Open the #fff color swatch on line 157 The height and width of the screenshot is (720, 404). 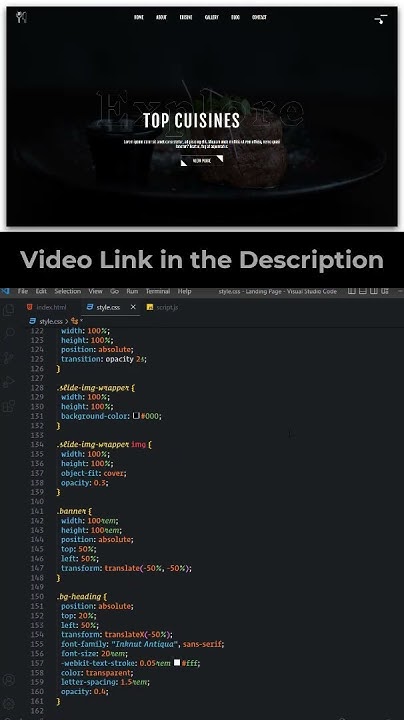pyautogui.click(x=177, y=663)
